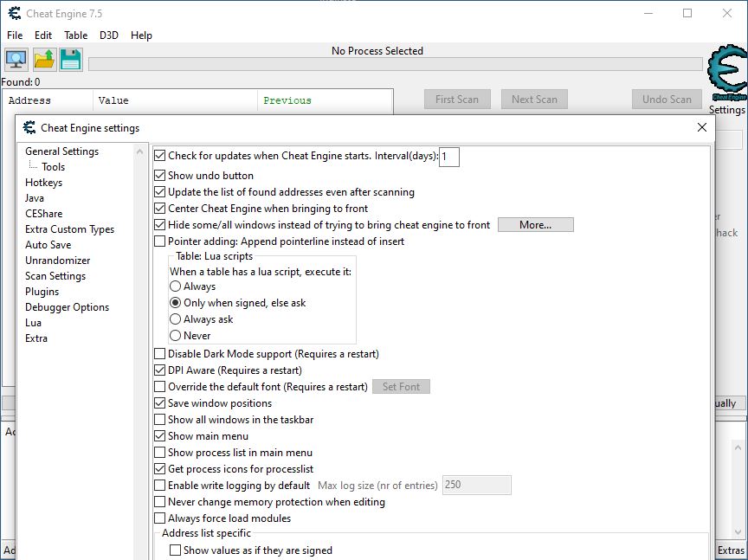Enable 'Disable Dark Mode support'

pyautogui.click(x=159, y=354)
